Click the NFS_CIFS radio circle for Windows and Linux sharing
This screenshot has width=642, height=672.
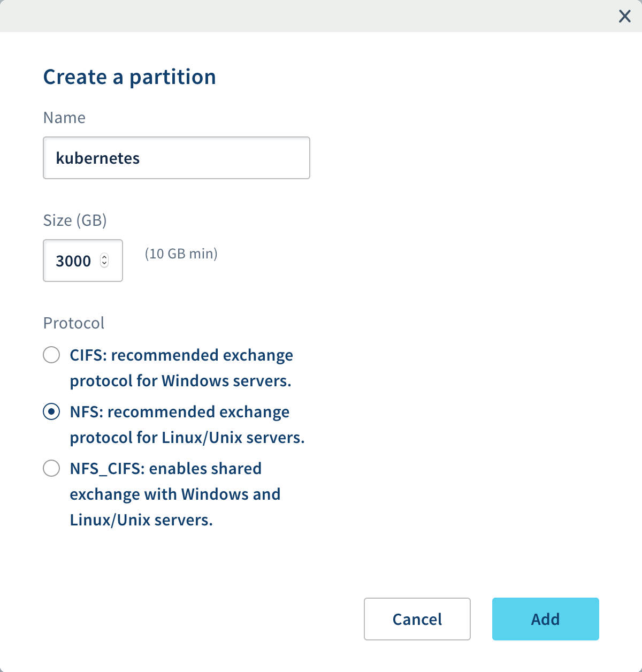(x=51, y=468)
